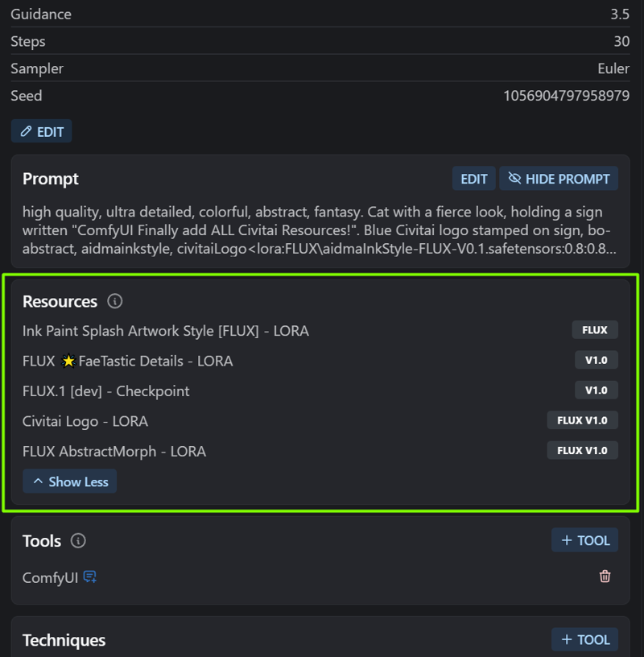Open FLUX FaeTastic Details LORA resource

(127, 361)
